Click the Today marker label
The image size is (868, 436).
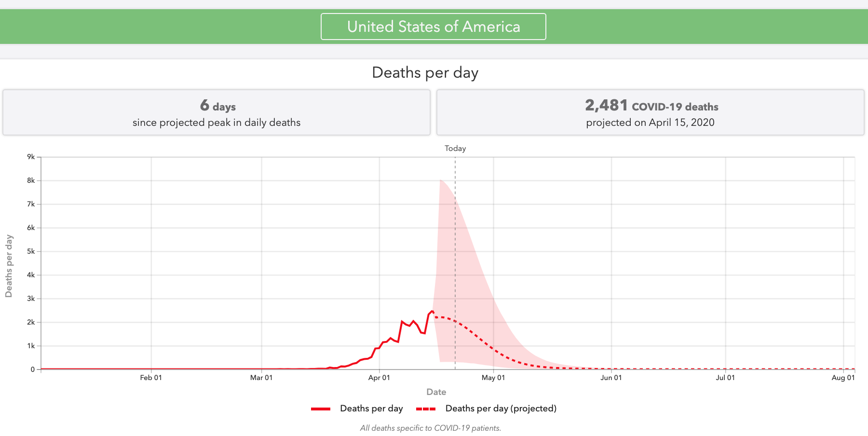(455, 149)
